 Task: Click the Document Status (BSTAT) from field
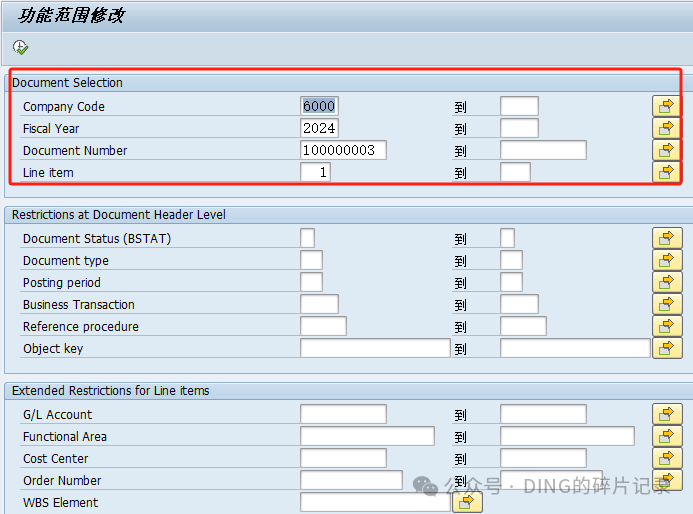tap(308, 238)
